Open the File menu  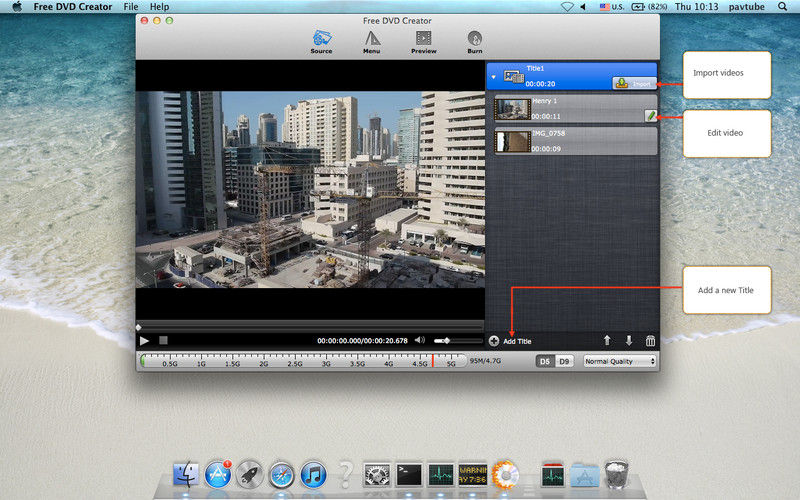pos(131,7)
